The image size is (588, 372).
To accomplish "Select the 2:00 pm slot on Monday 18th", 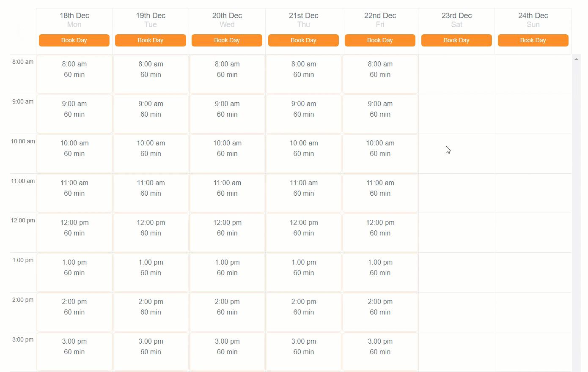I will (74, 312).
